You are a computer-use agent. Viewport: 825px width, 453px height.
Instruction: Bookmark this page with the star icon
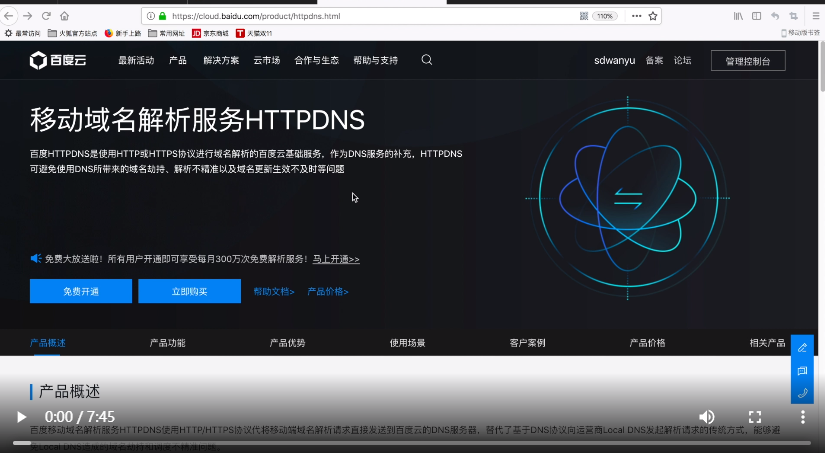click(x=653, y=16)
